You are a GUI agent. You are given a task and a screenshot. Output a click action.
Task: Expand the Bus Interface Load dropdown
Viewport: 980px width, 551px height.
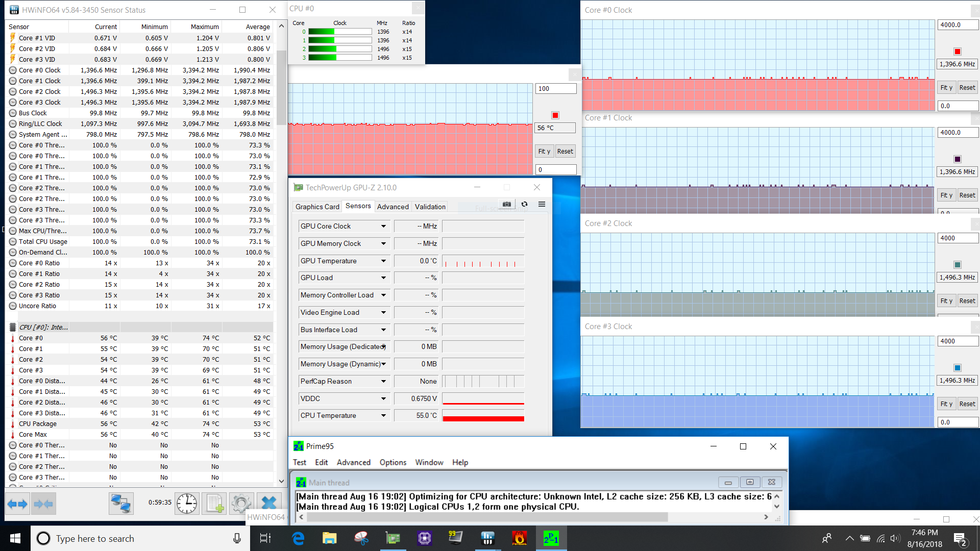(383, 330)
